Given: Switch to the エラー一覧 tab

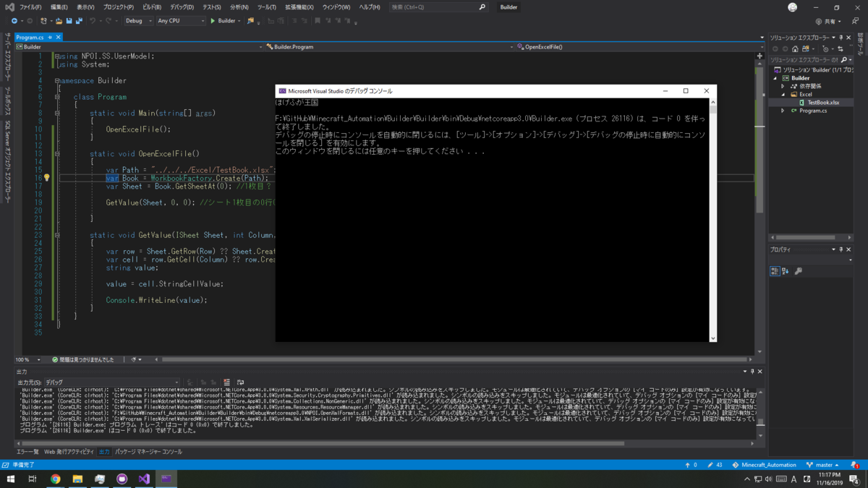Looking at the screenshot, I should [x=27, y=451].
